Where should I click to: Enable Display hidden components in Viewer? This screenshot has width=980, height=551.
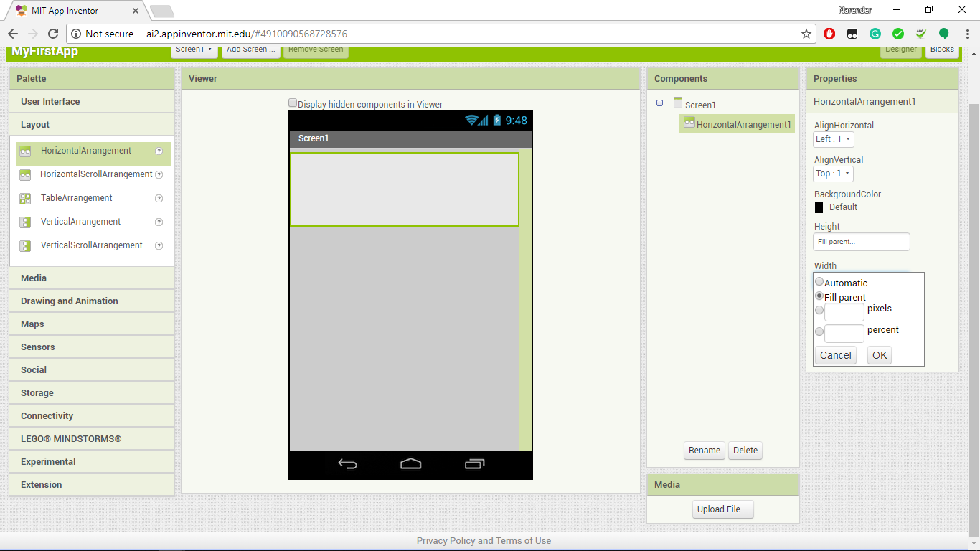tap(293, 103)
